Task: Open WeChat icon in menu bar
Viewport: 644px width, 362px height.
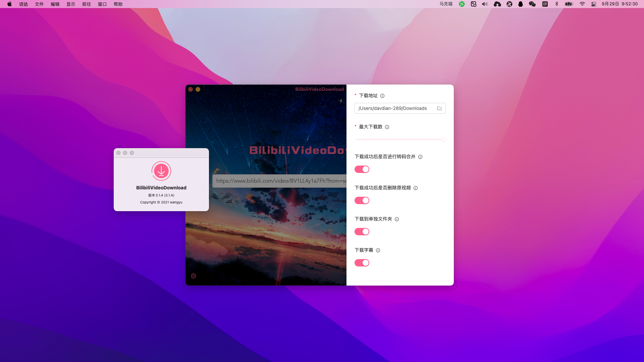Action: pyautogui.click(x=532, y=4)
